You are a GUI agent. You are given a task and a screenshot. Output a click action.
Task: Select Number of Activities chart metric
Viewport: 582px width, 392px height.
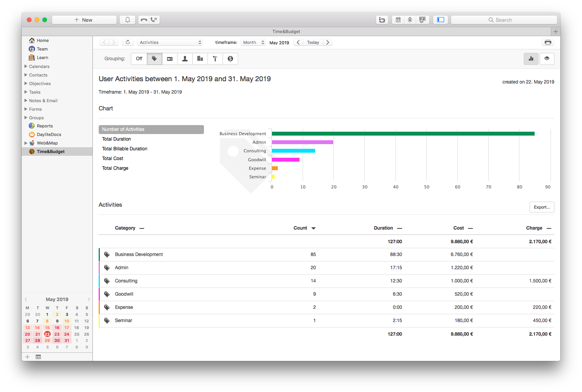[151, 129]
